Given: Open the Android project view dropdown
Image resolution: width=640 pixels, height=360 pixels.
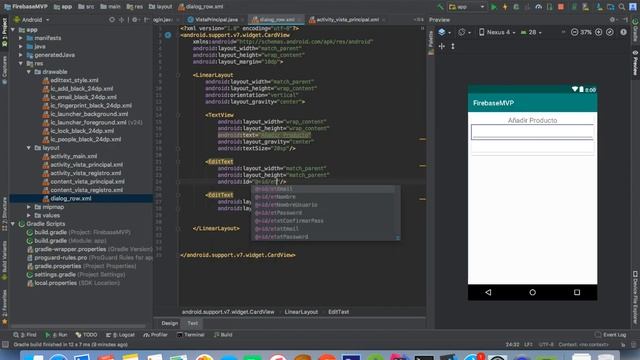Looking at the screenshot, I should click(x=32, y=20).
